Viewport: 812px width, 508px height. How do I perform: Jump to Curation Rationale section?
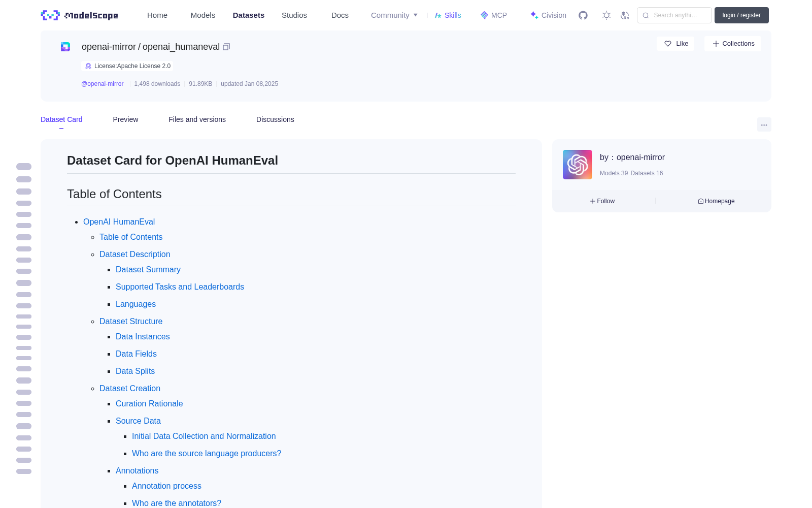(149, 403)
